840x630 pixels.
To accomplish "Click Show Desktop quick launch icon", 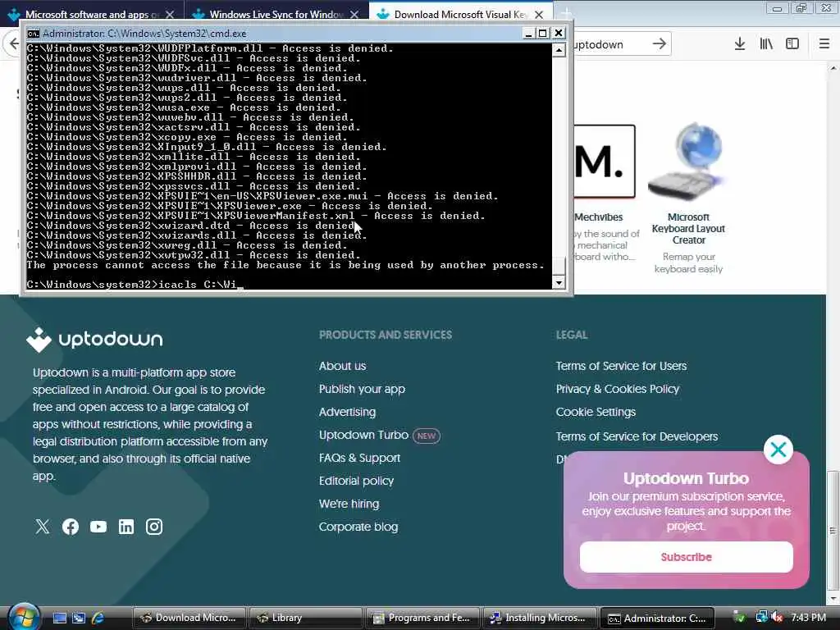I will click(x=59, y=619).
